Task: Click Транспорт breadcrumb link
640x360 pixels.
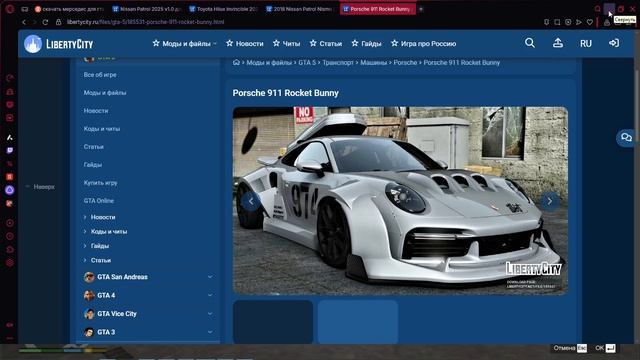Action: point(338,62)
